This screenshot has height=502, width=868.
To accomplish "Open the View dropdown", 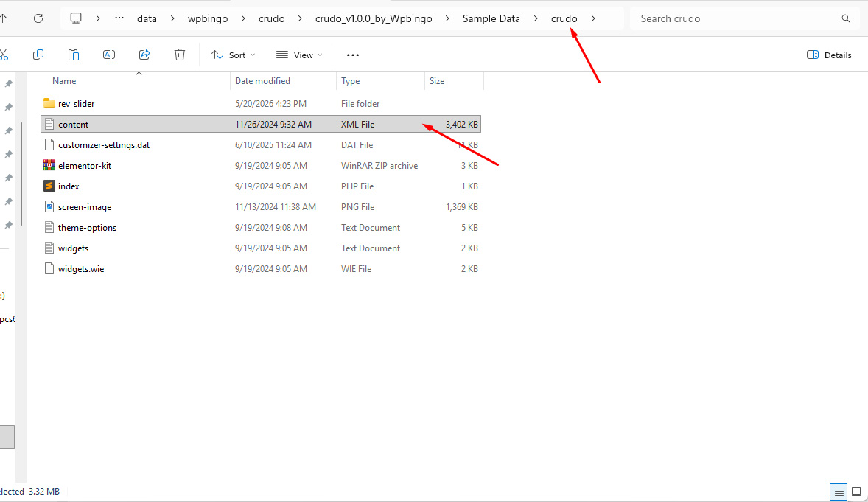I will [299, 55].
